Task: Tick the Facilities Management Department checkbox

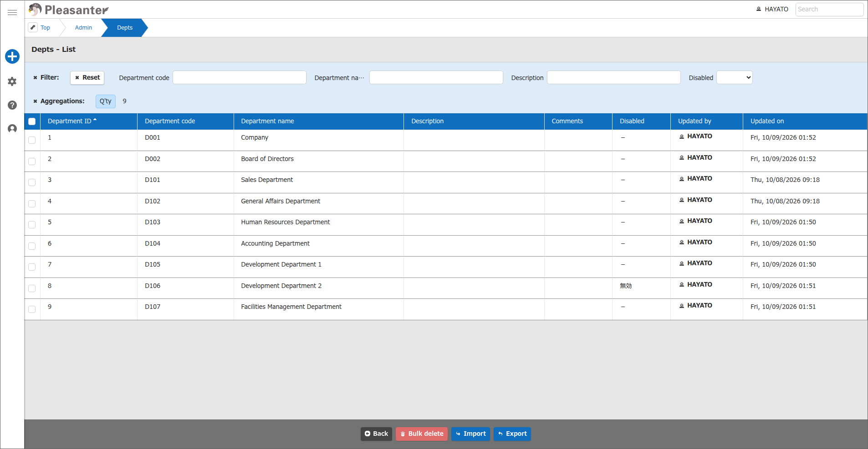Action: click(x=32, y=309)
